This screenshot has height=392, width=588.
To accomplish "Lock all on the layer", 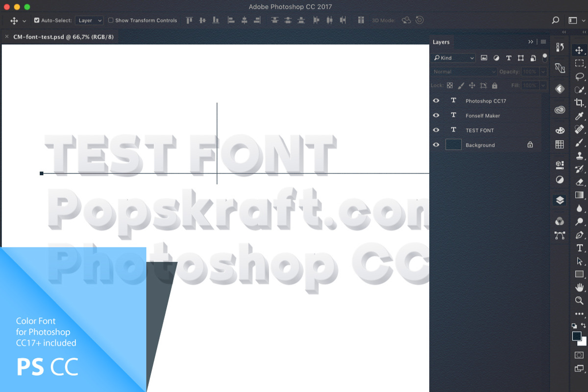I will click(494, 85).
